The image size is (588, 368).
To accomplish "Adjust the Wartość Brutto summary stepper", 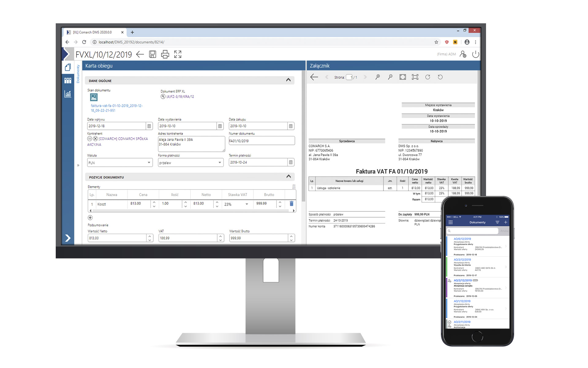I will pos(291,238).
